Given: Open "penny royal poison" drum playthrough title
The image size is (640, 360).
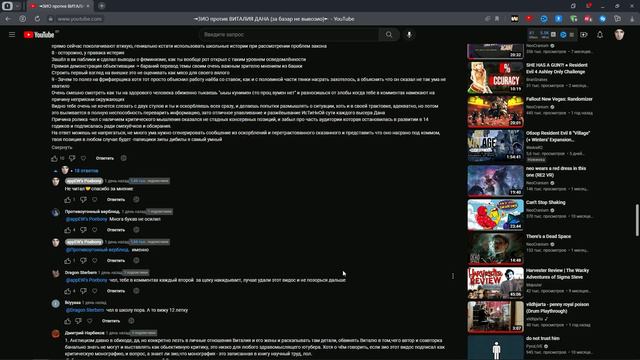Looking at the screenshot, I should click(x=558, y=308).
